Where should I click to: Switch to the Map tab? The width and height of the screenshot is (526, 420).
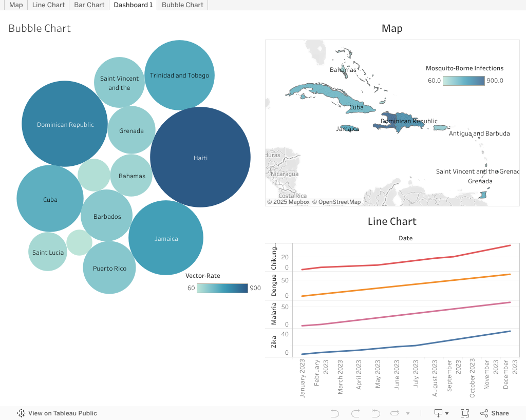tap(16, 5)
